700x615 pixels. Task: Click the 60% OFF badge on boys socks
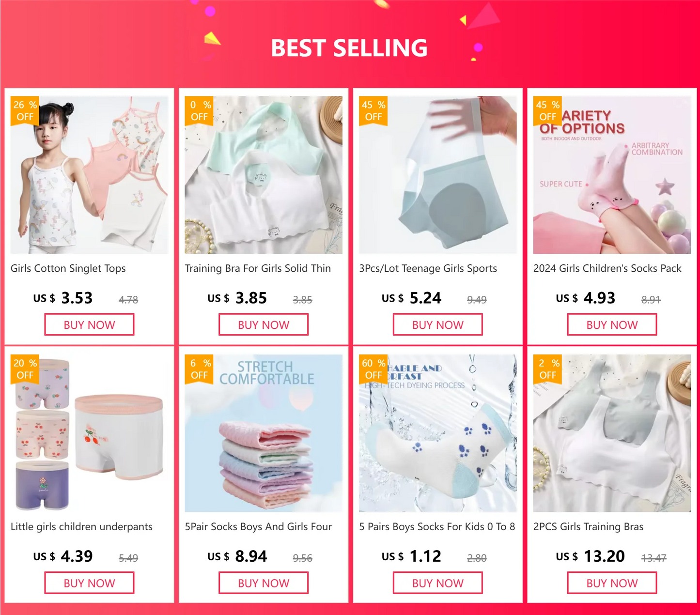click(x=373, y=369)
